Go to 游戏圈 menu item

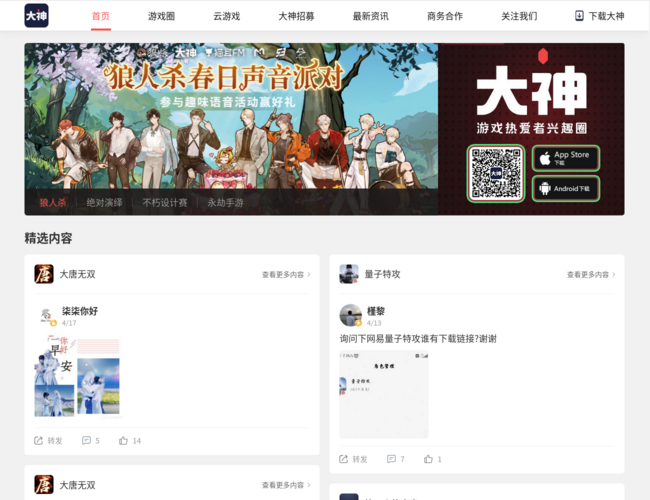(162, 16)
